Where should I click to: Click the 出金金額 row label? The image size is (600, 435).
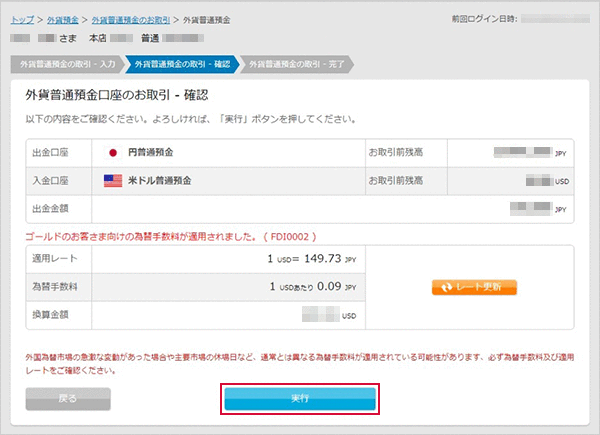pyautogui.click(x=50, y=209)
